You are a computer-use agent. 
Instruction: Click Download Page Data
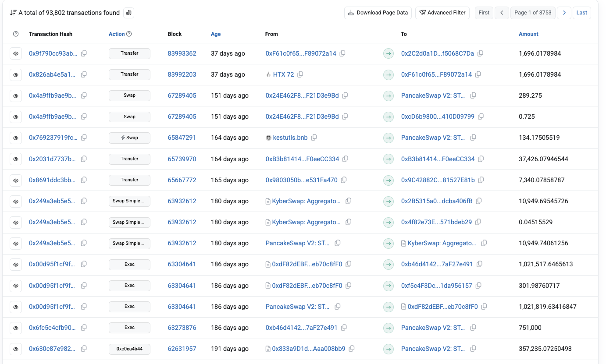point(378,13)
